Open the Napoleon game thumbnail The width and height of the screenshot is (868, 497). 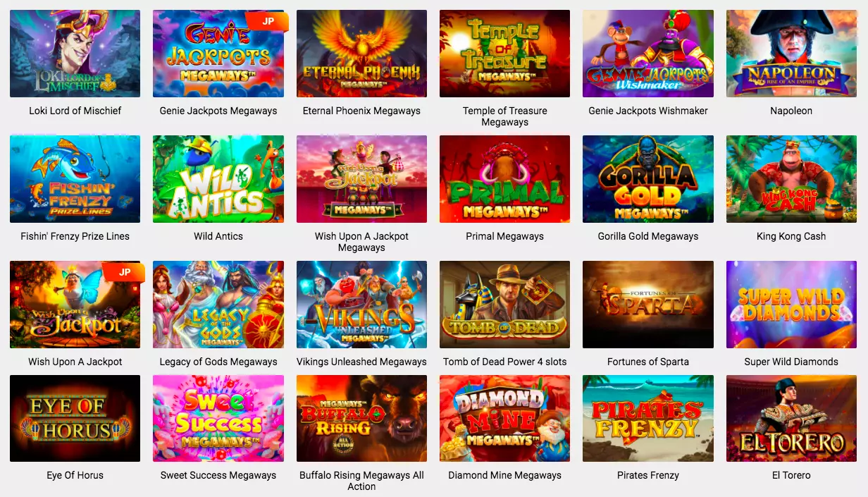click(791, 54)
